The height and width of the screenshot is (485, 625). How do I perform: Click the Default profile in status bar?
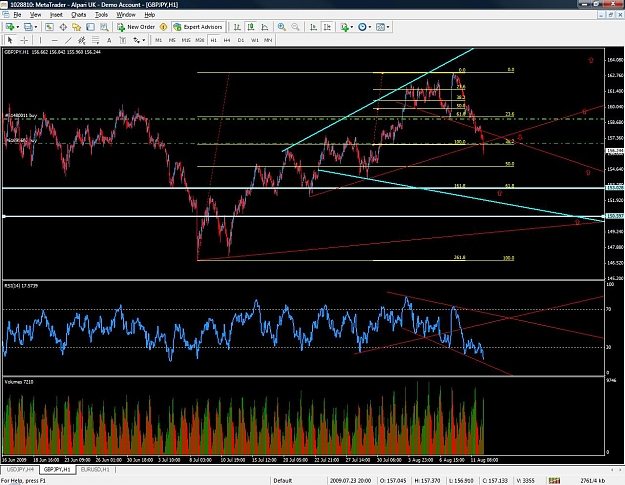coord(283,481)
